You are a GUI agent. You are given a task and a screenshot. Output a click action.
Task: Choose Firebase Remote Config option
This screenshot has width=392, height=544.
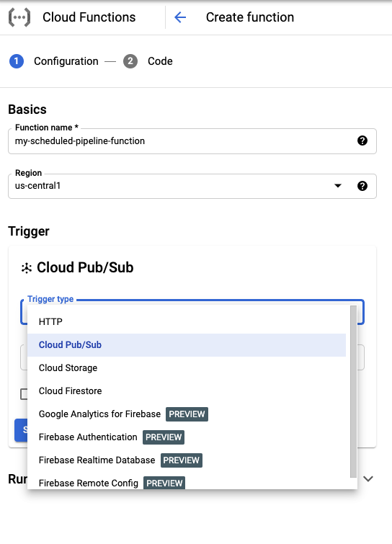pos(187,481)
